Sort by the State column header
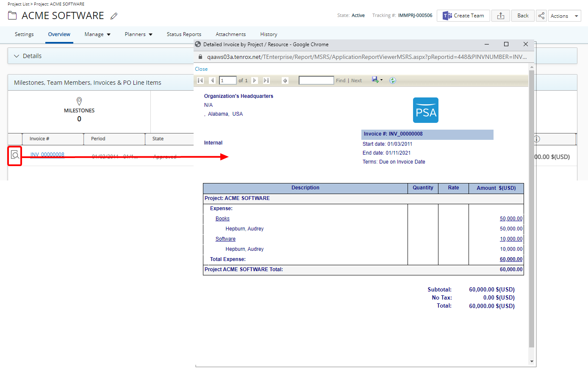Viewport: 588px width, 372px height. (x=158, y=139)
